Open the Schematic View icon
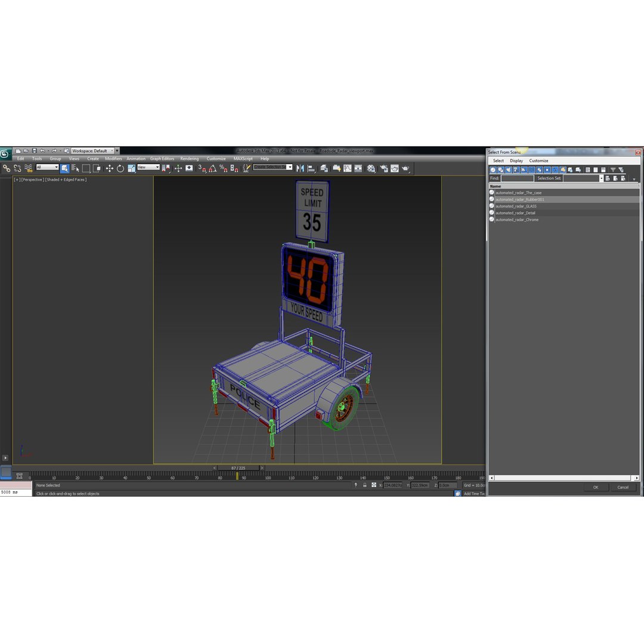The image size is (644, 644). [358, 168]
